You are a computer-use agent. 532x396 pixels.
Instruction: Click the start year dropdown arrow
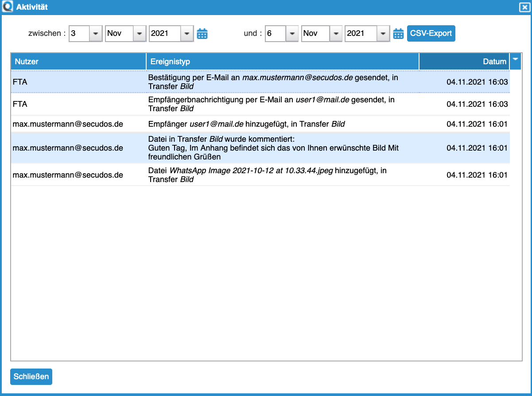(186, 33)
